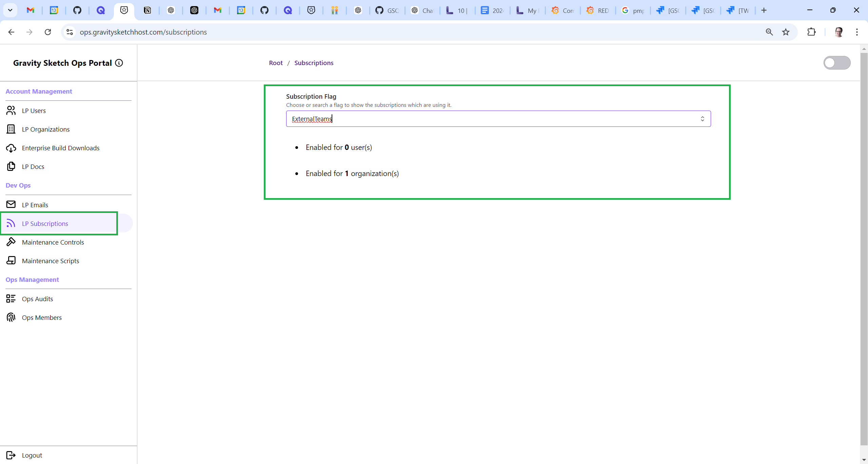Show info beside Gravity Sketch Ops Portal title
868x464 pixels.
pyautogui.click(x=119, y=63)
